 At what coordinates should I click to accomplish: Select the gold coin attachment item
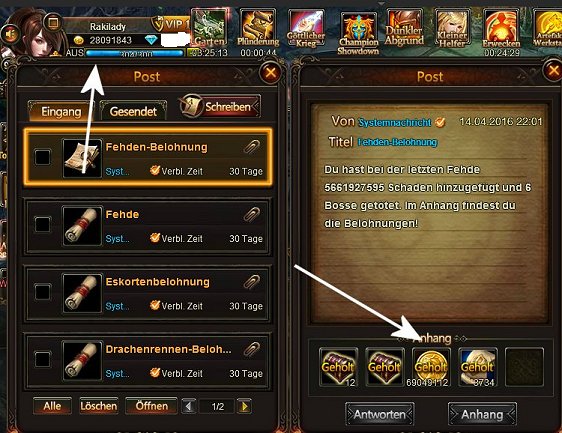click(431, 367)
